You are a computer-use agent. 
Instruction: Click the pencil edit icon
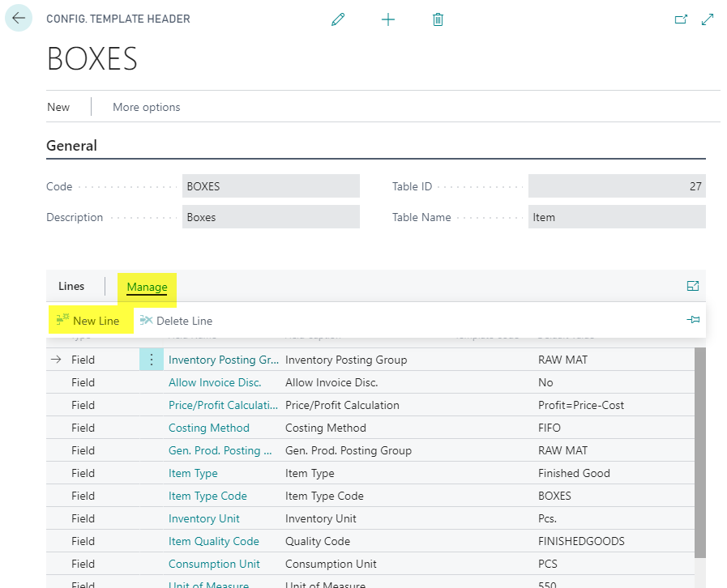coord(338,19)
